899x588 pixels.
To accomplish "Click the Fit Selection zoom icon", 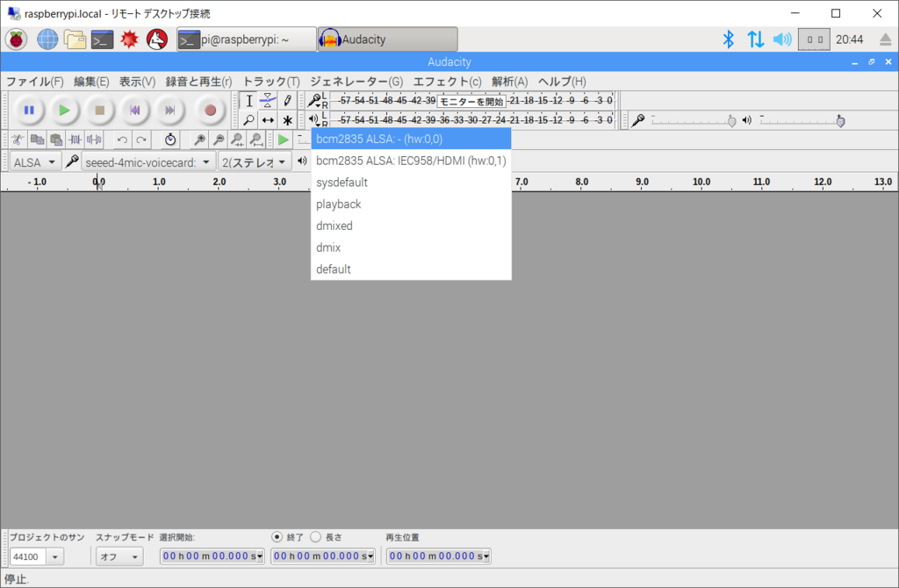I will pyautogui.click(x=237, y=140).
